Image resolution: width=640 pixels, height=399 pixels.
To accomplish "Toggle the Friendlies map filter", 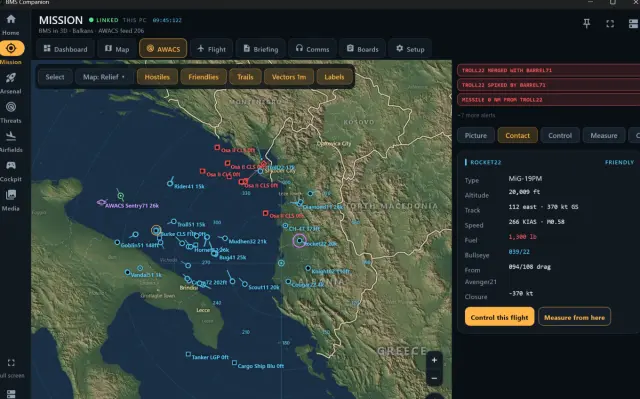I will [203, 77].
